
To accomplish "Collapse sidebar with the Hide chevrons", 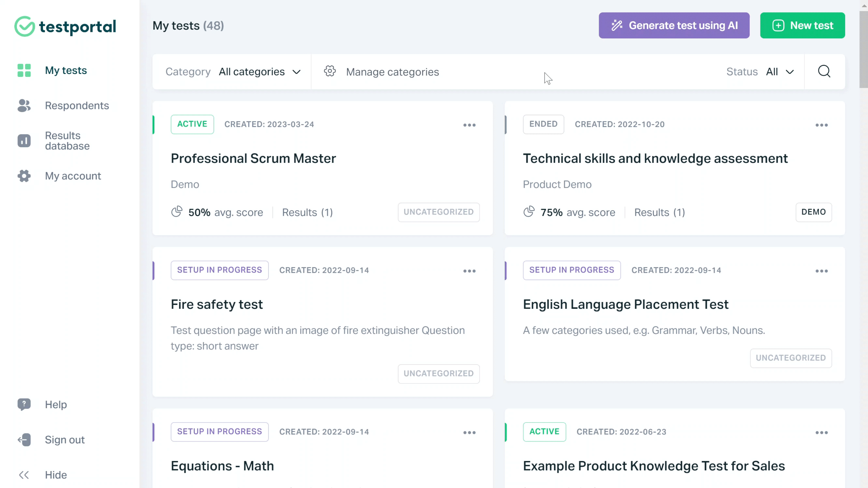I will tap(24, 474).
